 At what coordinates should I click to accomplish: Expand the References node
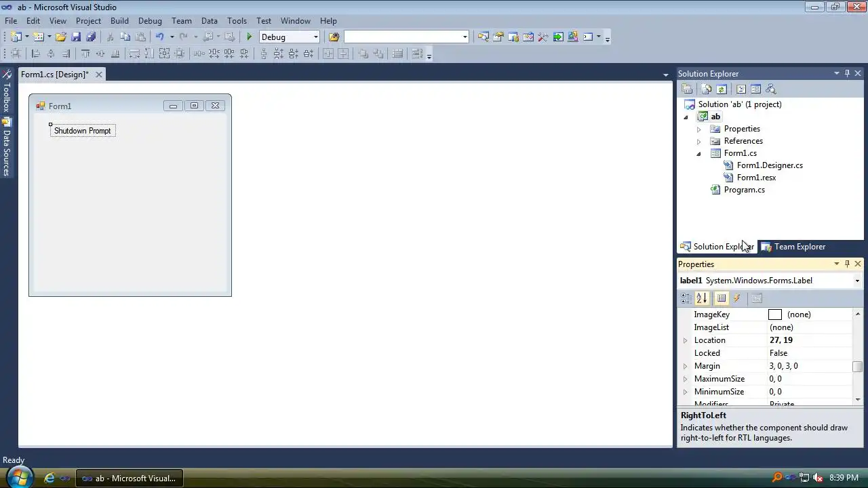tap(699, 141)
